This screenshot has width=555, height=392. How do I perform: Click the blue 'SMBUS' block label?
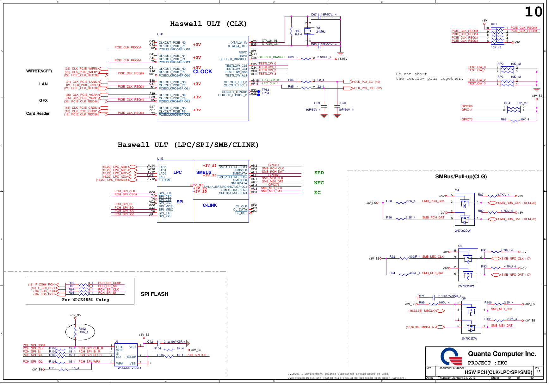pyautogui.click(x=204, y=173)
